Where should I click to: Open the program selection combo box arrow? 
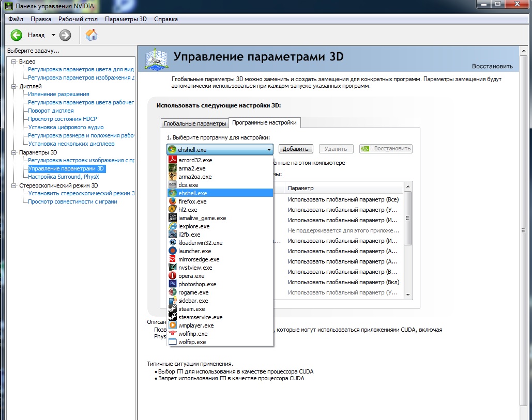tap(269, 149)
